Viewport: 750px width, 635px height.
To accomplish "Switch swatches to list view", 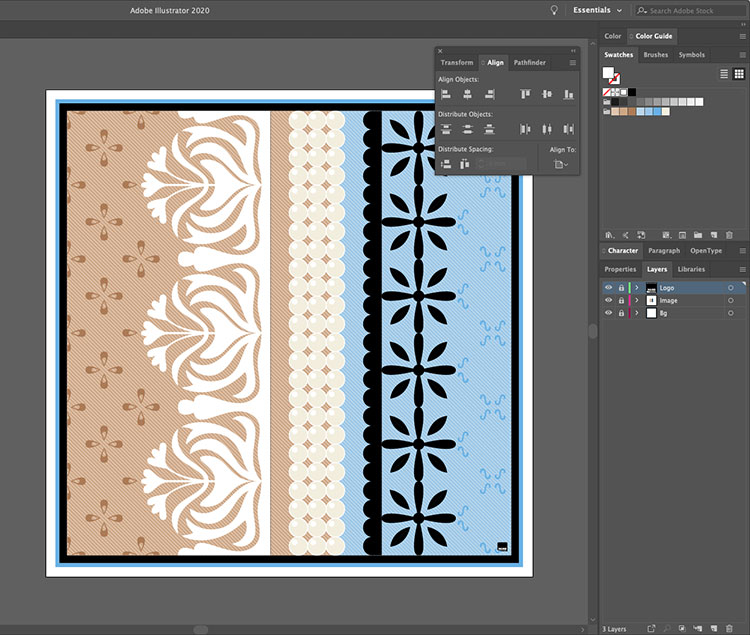I will (x=724, y=74).
